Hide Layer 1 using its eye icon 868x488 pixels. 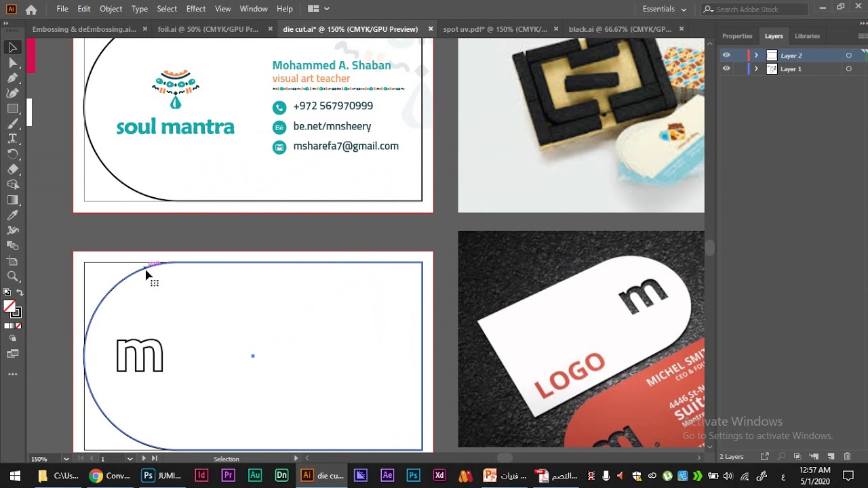coord(726,69)
